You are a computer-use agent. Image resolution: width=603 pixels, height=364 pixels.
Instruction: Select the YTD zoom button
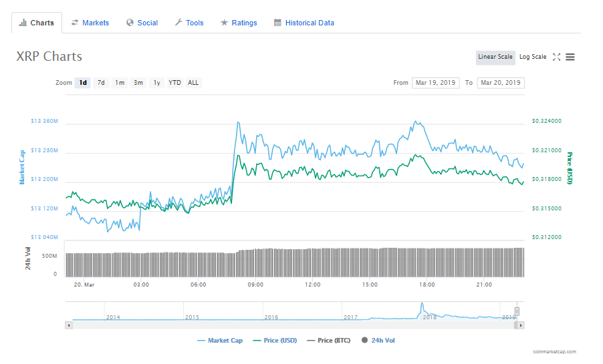coord(174,83)
